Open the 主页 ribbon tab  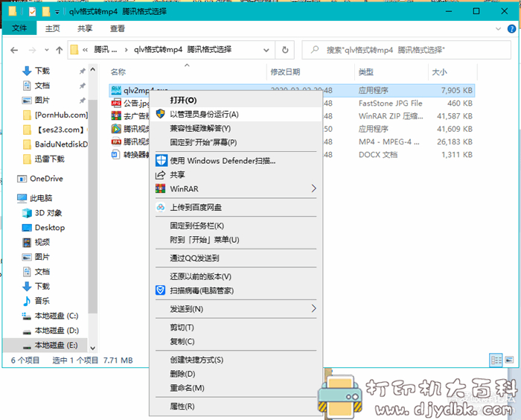pyautogui.click(x=53, y=28)
